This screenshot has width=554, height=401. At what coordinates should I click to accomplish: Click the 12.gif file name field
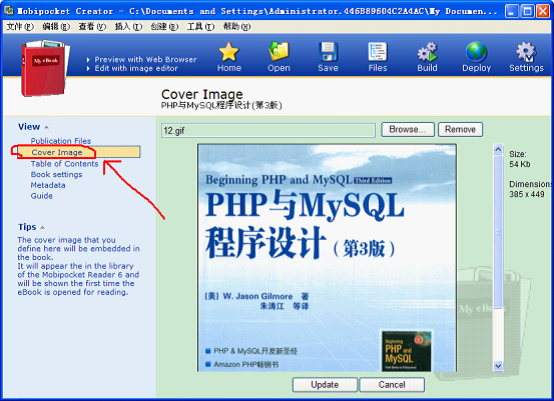(x=268, y=130)
